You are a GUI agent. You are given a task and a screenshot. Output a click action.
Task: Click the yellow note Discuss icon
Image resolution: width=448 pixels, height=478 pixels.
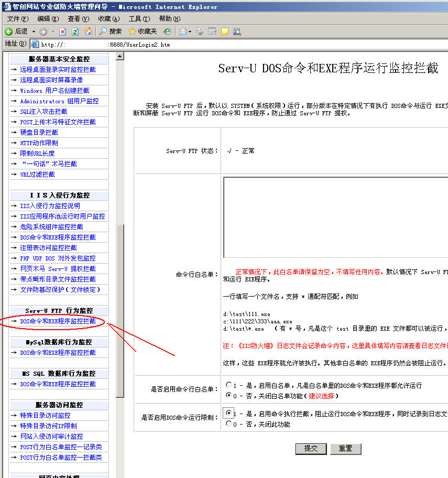point(225,31)
